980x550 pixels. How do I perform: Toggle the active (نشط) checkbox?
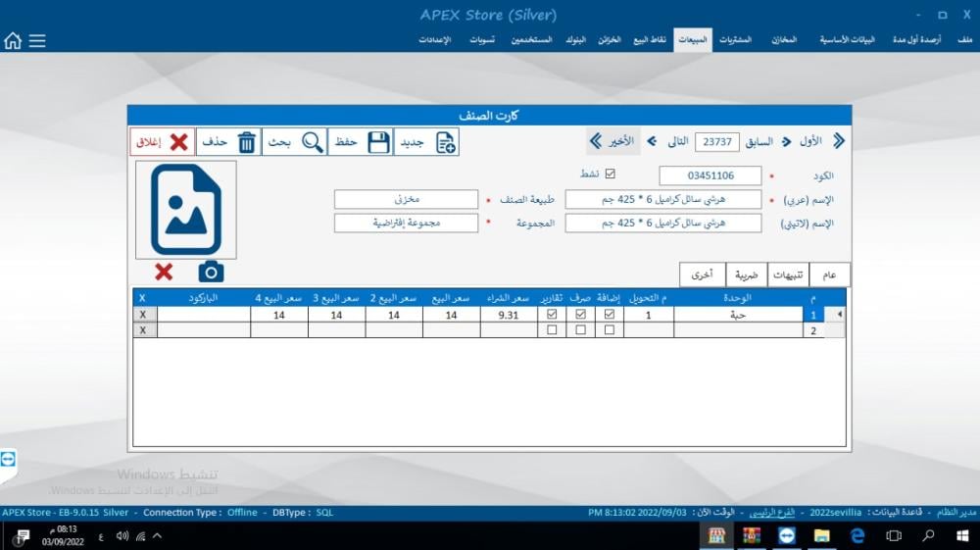611,175
